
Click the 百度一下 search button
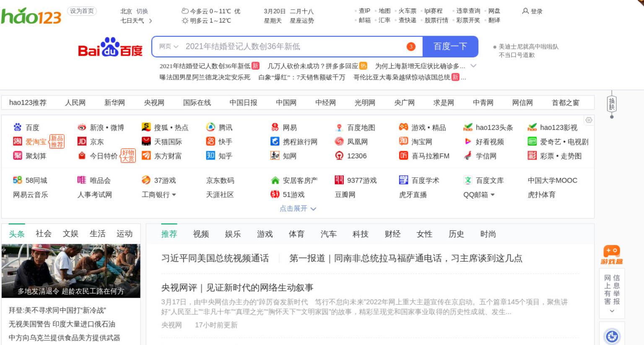click(450, 46)
